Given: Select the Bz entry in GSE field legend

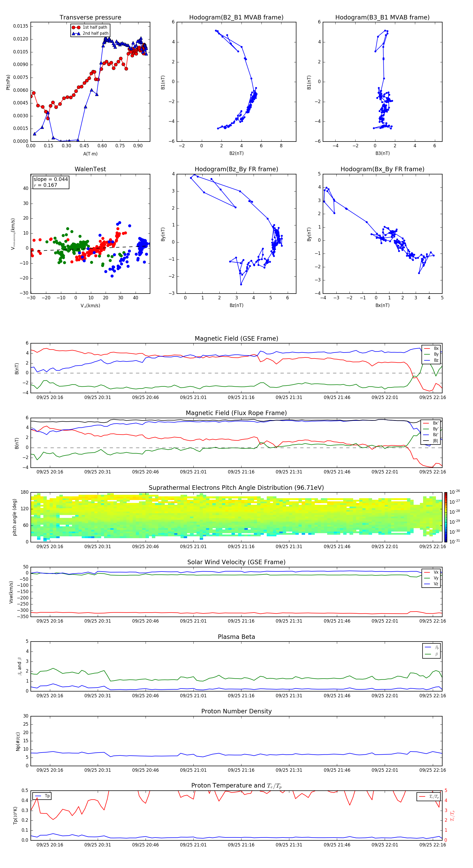Looking at the screenshot, I should coord(431,360).
